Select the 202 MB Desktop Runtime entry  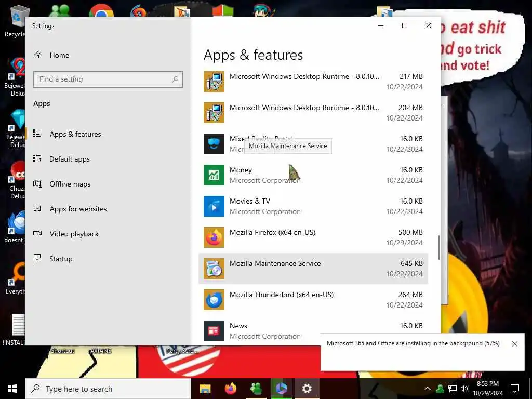pyautogui.click(x=313, y=113)
